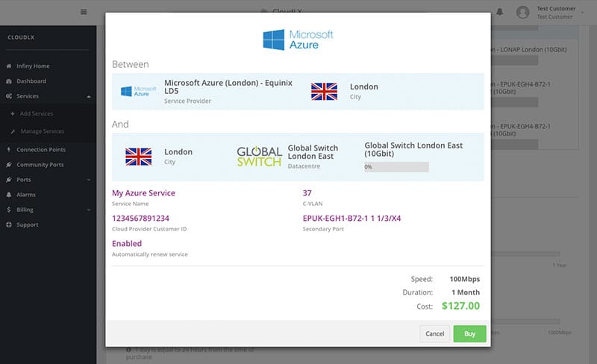Select Manage Services submenu item
Screen dimensions: 597x364
(43, 131)
